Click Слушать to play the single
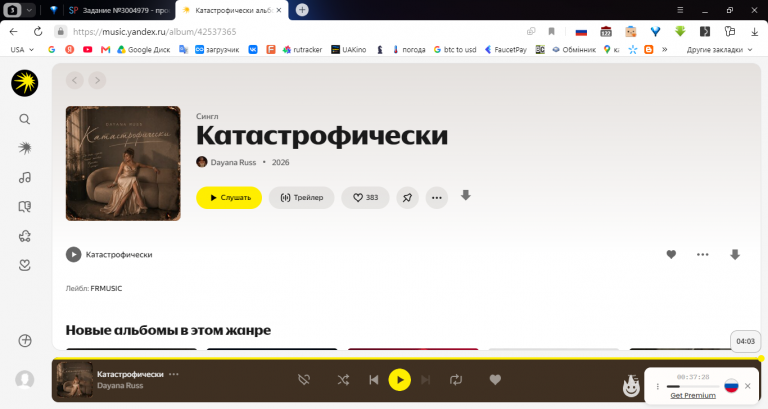The image size is (768, 409). point(229,198)
